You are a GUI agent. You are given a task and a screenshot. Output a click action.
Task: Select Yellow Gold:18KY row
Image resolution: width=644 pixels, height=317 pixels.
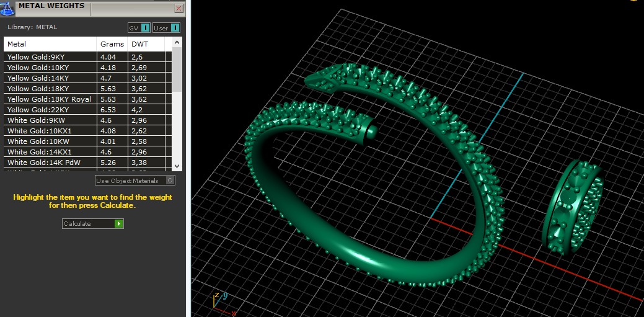(x=87, y=88)
